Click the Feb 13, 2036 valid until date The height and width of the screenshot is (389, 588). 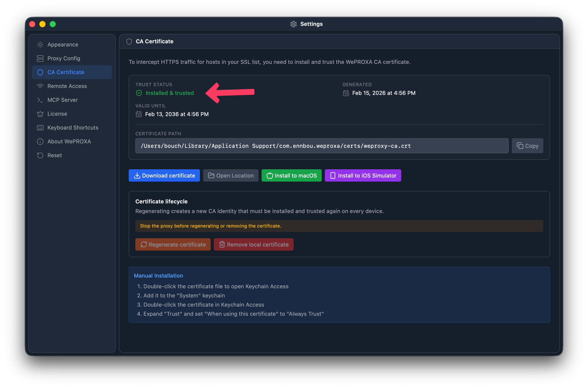pos(177,114)
